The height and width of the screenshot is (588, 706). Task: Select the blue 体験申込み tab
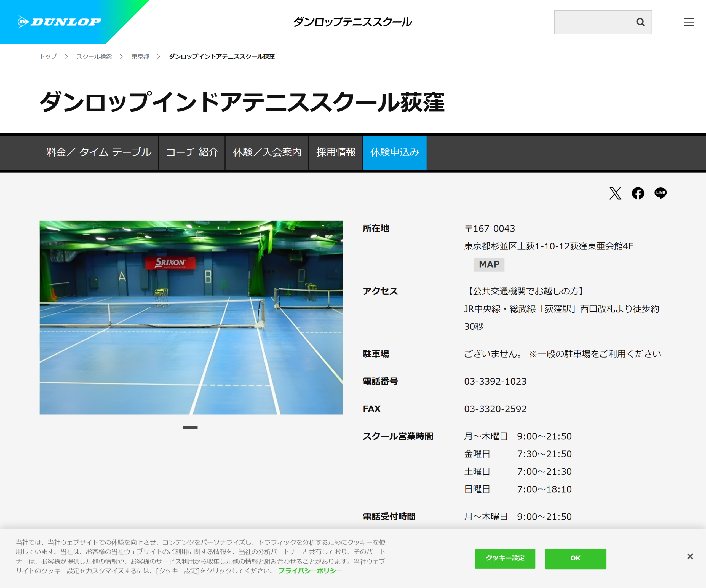[x=395, y=152]
